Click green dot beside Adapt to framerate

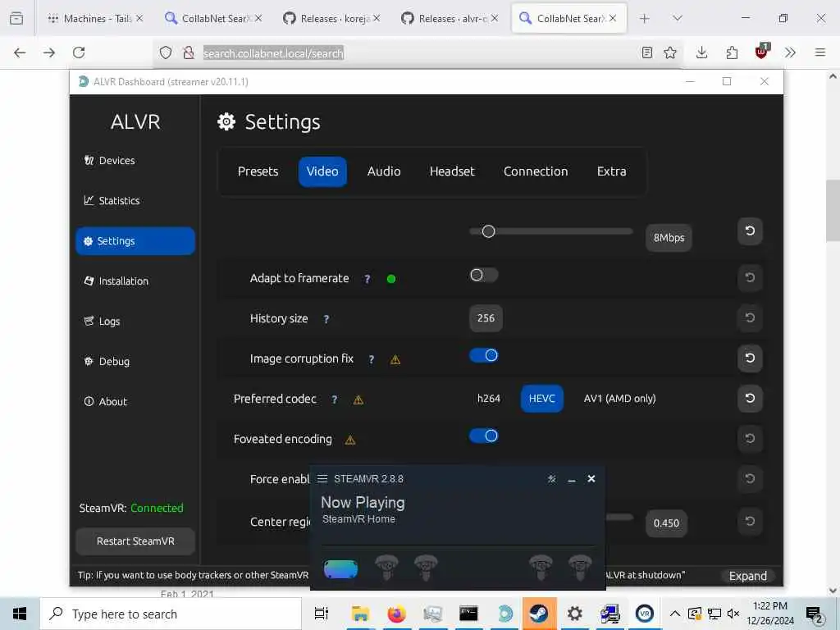pyautogui.click(x=391, y=279)
